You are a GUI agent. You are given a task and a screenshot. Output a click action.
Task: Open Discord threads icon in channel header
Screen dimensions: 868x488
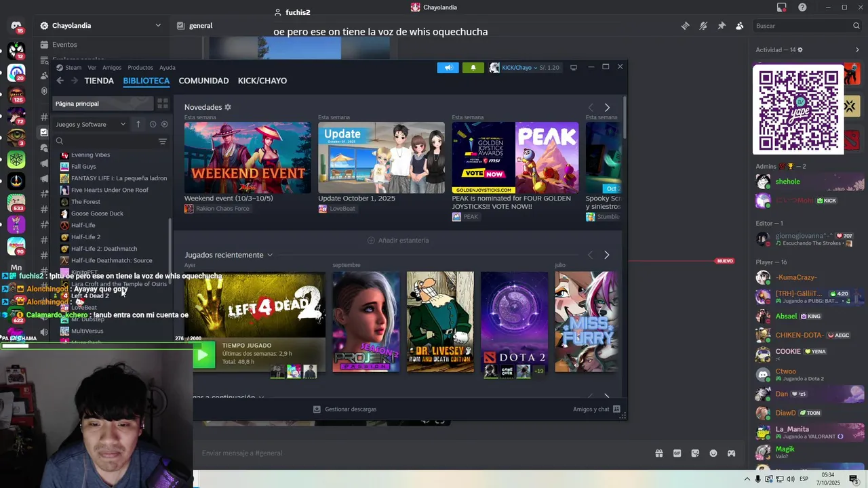[x=685, y=26]
